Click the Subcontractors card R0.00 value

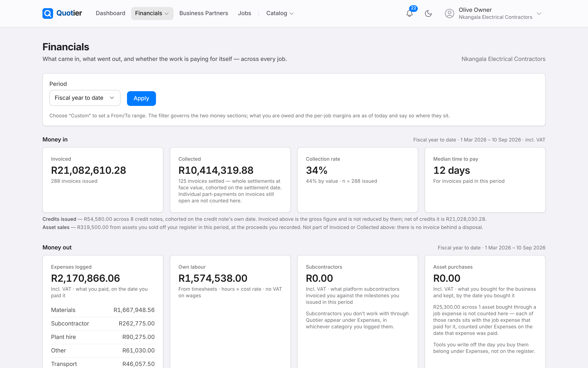(319, 278)
